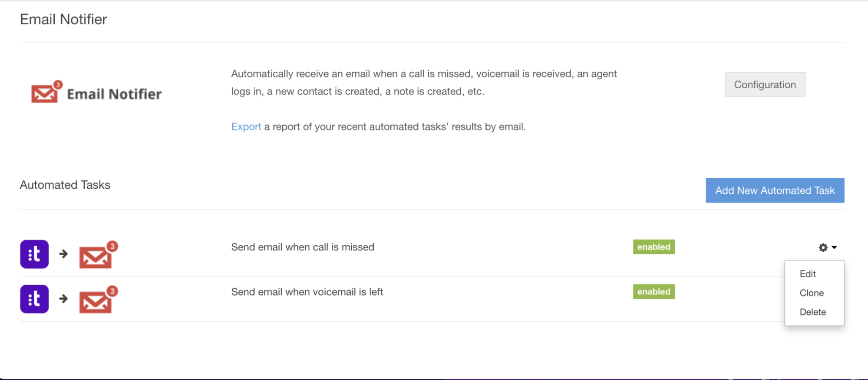Open the Configuration button

765,84
